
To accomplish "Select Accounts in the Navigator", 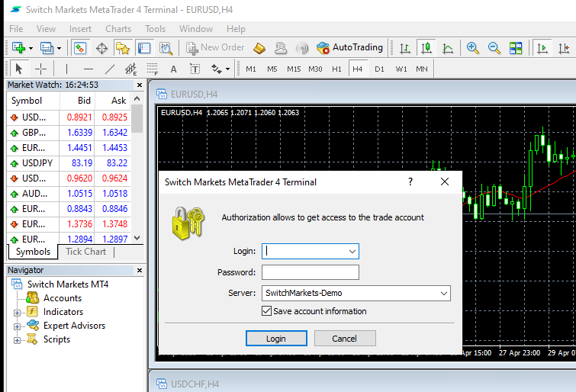I will click(63, 298).
